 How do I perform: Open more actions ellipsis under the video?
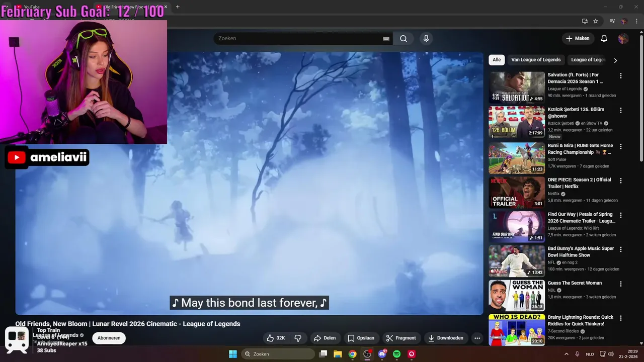click(477, 338)
